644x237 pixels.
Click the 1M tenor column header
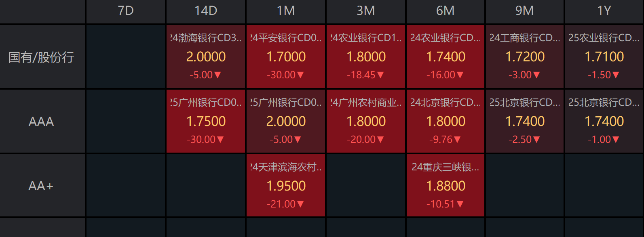click(286, 11)
